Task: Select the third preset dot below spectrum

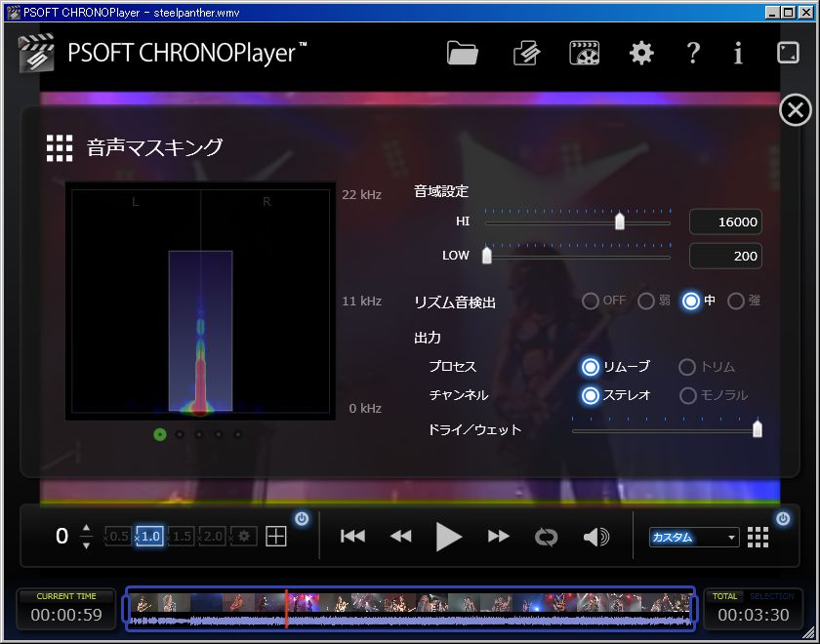Action: pos(199,434)
